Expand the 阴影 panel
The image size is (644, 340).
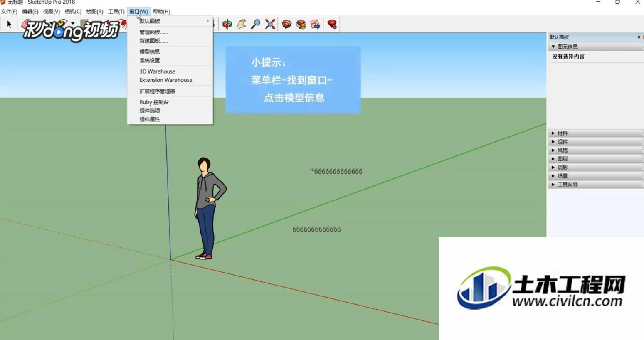point(596,168)
